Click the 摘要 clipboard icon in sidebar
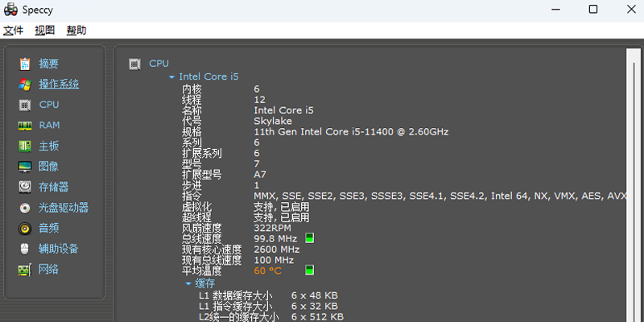 tap(25, 64)
